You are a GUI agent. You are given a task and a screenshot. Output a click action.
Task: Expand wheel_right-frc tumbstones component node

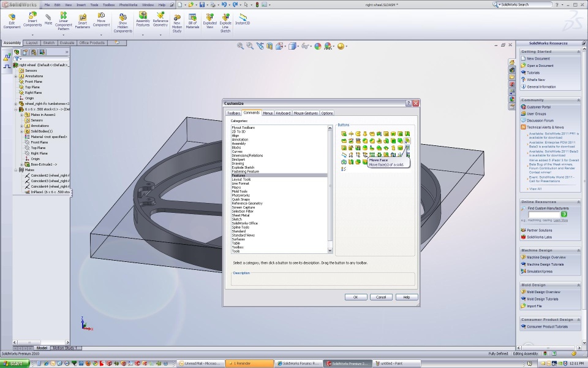click(x=16, y=104)
